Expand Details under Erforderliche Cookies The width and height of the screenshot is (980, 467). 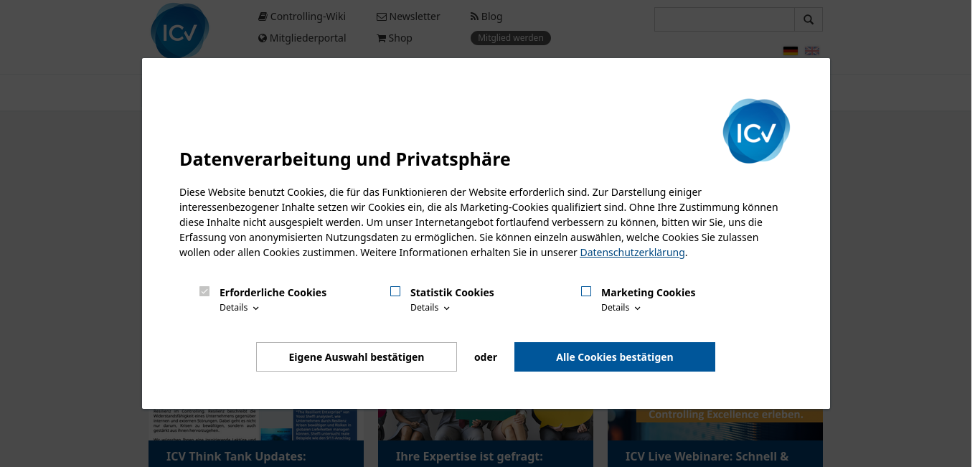[240, 308]
